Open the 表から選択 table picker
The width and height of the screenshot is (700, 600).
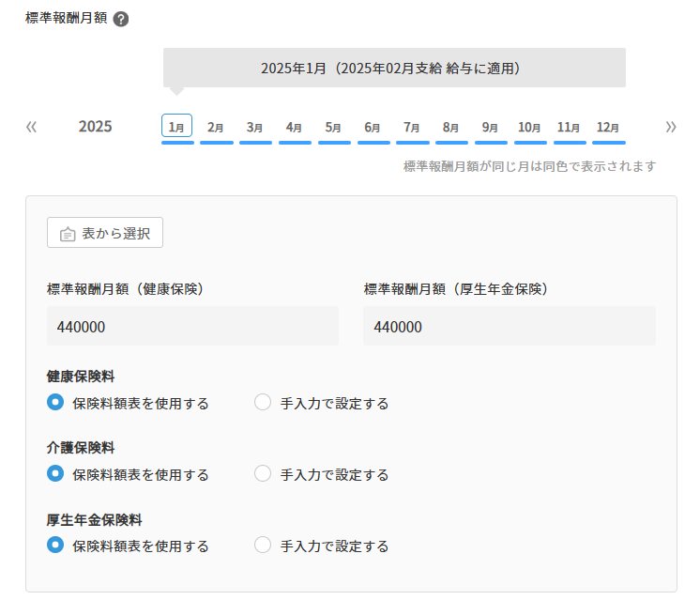point(105,234)
